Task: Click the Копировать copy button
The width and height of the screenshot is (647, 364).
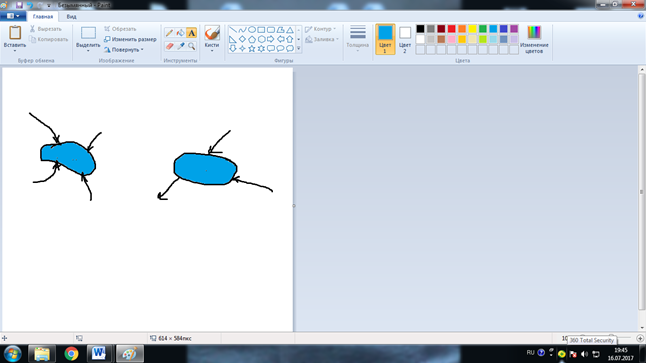Action: [x=49, y=39]
